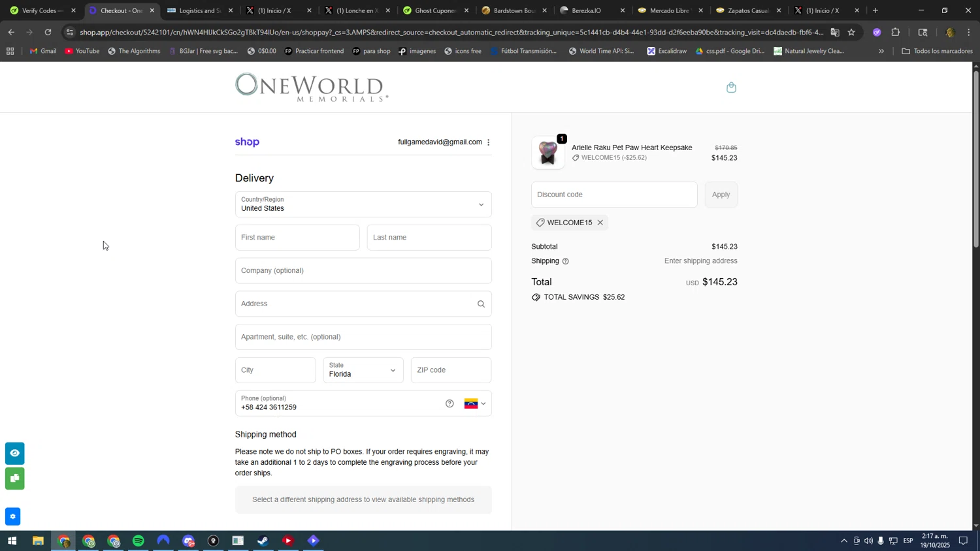Open the translate page icon
The height and width of the screenshot is (551, 980).
[835, 32]
